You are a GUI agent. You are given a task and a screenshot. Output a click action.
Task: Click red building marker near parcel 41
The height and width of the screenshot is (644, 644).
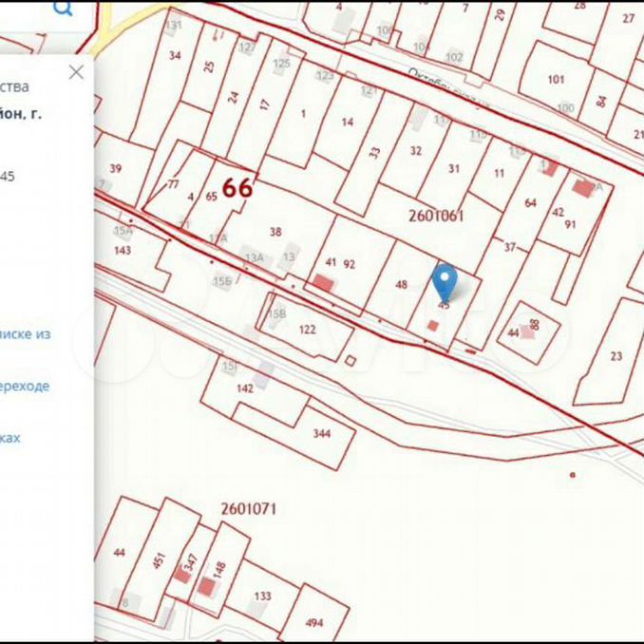[x=324, y=283]
